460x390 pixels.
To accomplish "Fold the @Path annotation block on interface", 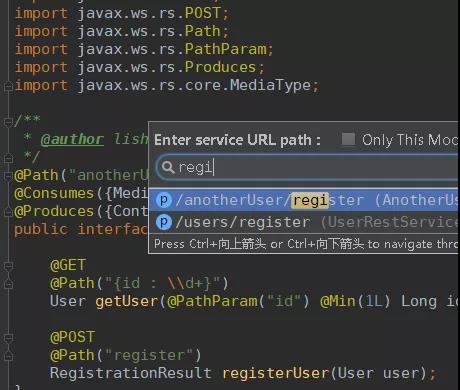I will tap(8, 175).
